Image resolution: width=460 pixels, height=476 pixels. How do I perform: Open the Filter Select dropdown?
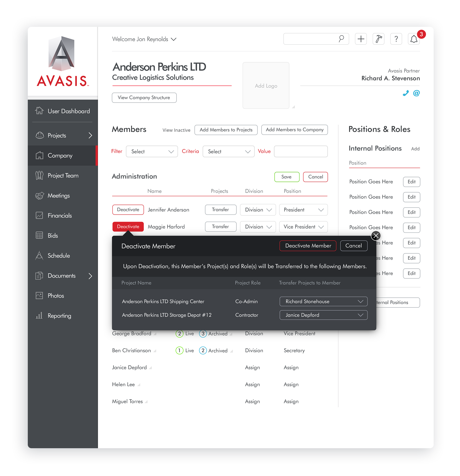tap(152, 151)
